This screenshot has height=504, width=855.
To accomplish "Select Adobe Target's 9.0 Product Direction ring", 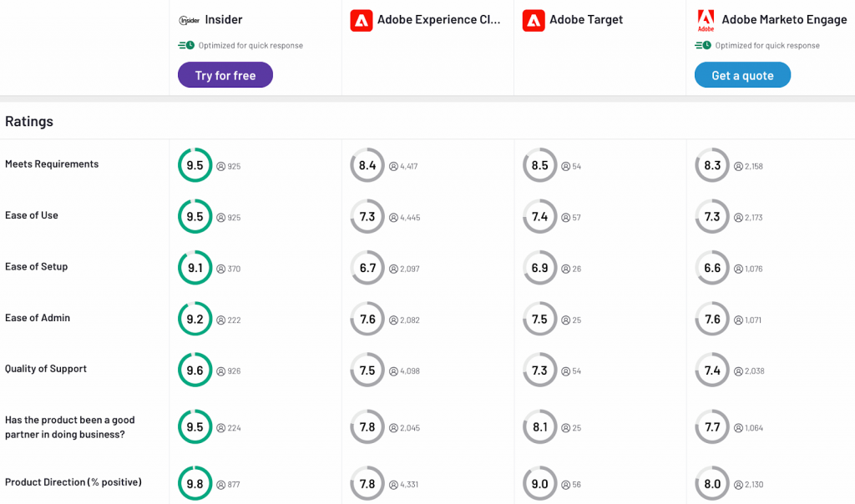I will pyautogui.click(x=540, y=484).
